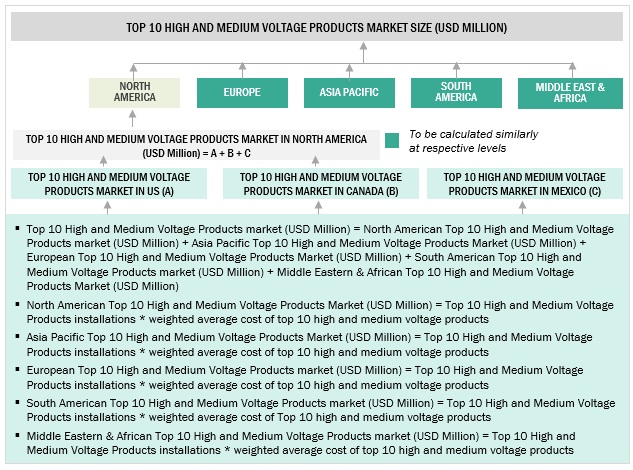
Task: Click the North America A + B + C formula box
Action: (196, 145)
